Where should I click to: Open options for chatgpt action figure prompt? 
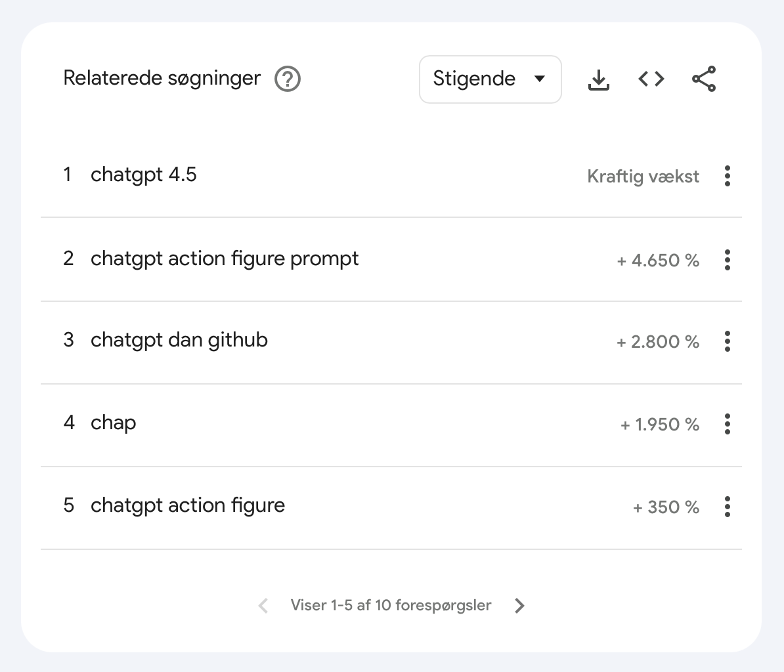pos(727,260)
